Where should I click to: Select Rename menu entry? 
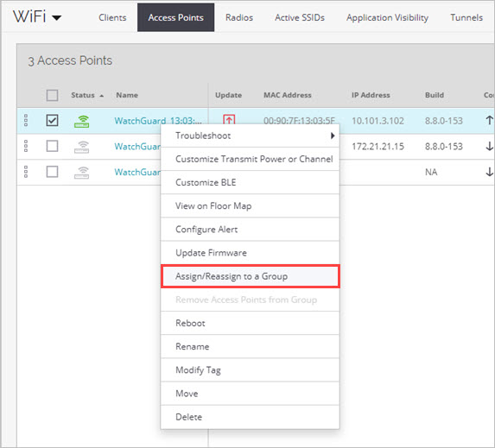click(250, 346)
